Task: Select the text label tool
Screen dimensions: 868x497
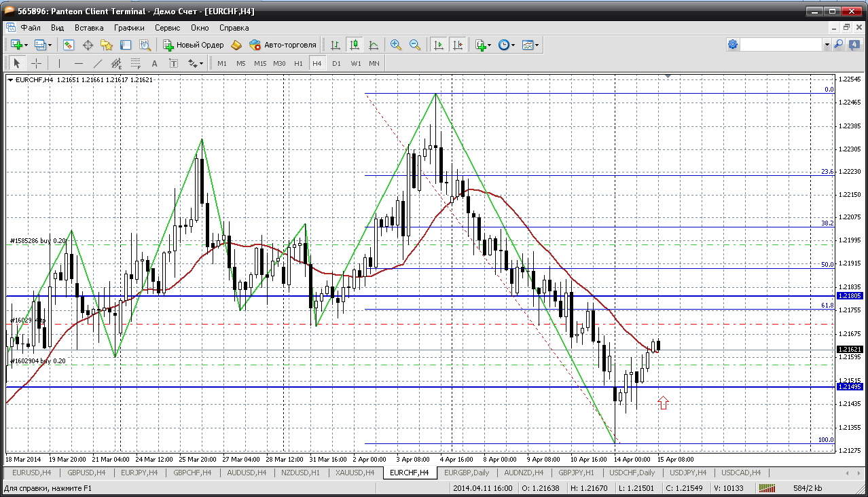Action: click(x=173, y=63)
